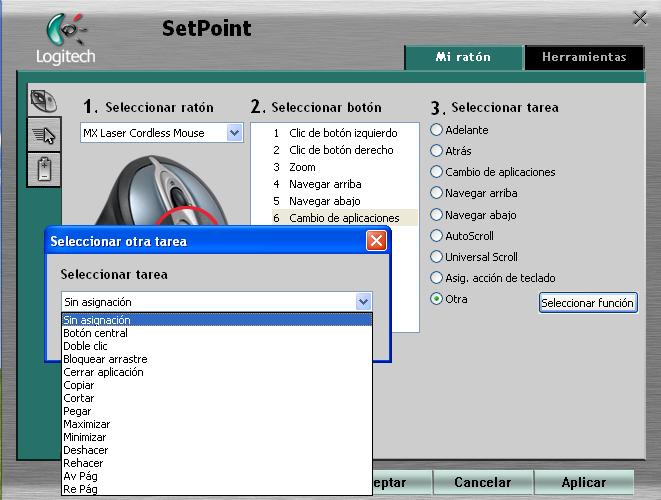
Task: Click the Cancelar button
Action: point(482,482)
